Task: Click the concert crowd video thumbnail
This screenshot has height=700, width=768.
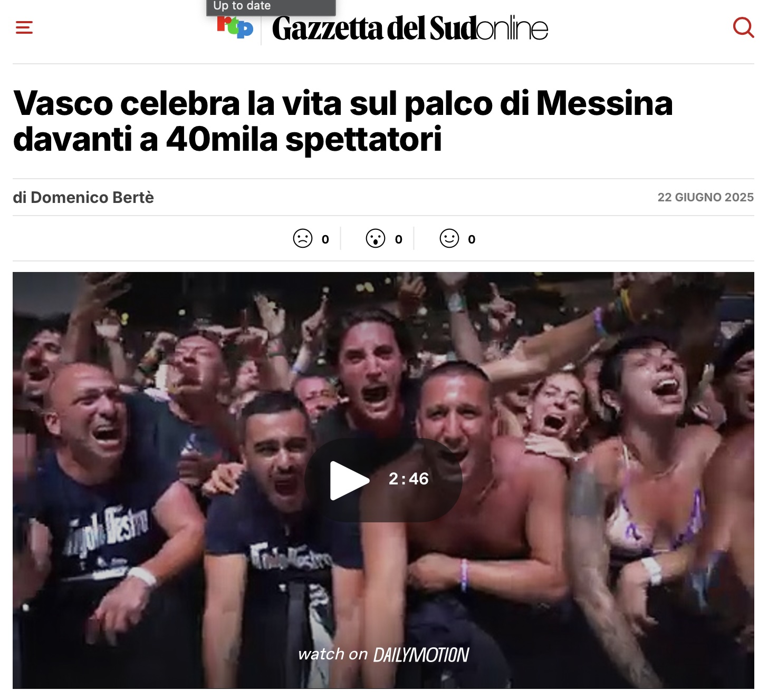Action: (383, 480)
